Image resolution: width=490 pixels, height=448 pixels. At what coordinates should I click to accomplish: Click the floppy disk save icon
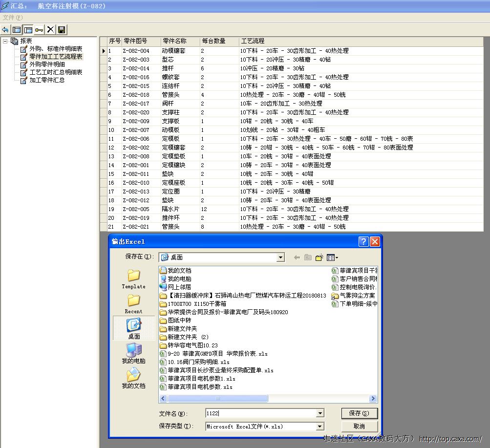click(62, 30)
